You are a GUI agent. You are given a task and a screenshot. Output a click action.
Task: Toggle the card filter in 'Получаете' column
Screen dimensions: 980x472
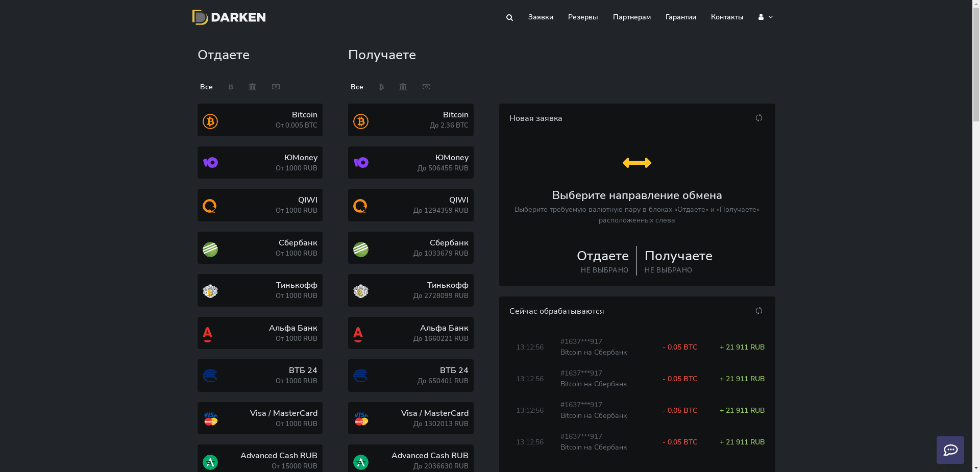(x=426, y=87)
